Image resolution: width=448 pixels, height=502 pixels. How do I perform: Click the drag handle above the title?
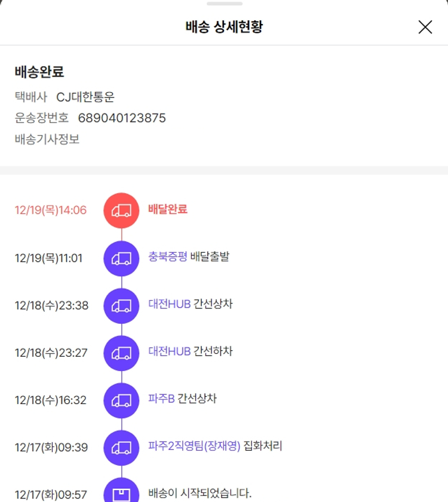point(224,4)
